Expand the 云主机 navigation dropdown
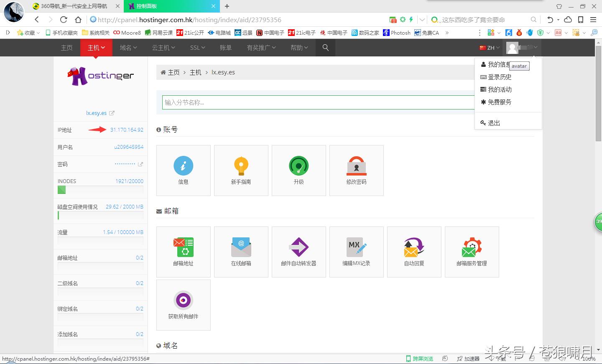The image size is (602, 364). (163, 48)
